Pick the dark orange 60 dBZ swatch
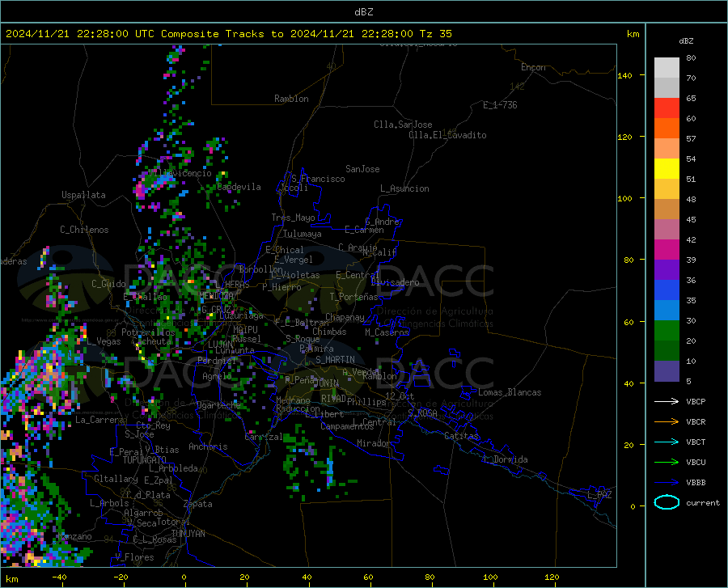The width and height of the screenshot is (728, 588). tap(667, 129)
